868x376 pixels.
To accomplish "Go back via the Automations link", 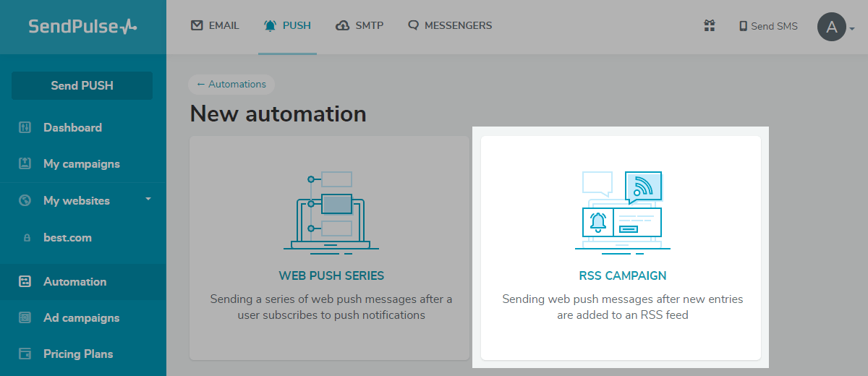I will point(231,84).
